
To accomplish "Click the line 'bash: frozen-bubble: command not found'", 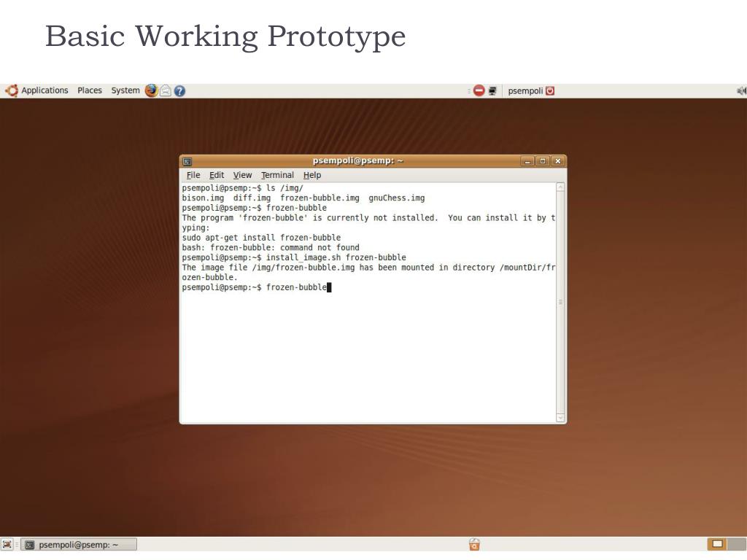I will (271, 248).
